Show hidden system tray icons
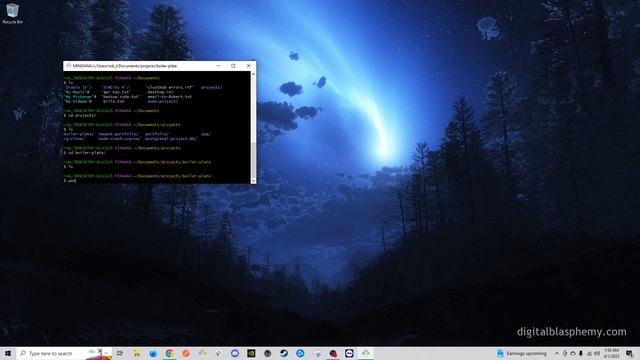 [557, 353]
